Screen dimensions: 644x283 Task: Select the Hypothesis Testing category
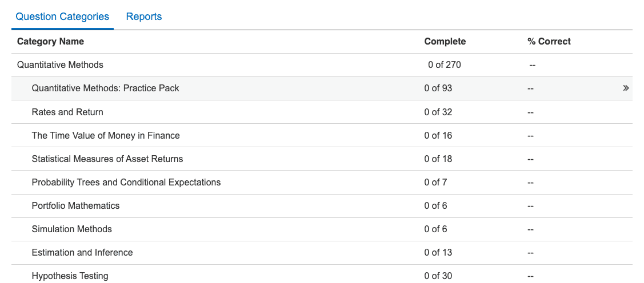[x=70, y=276]
